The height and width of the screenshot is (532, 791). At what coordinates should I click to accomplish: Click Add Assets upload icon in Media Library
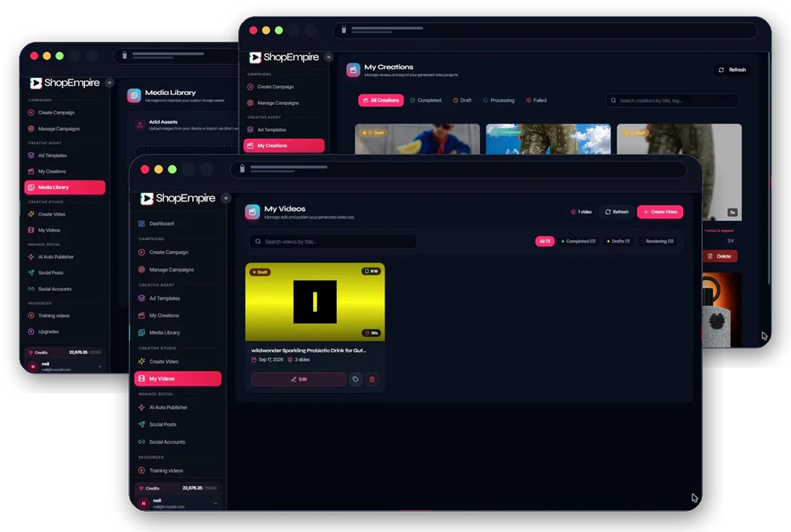[x=140, y=125]
